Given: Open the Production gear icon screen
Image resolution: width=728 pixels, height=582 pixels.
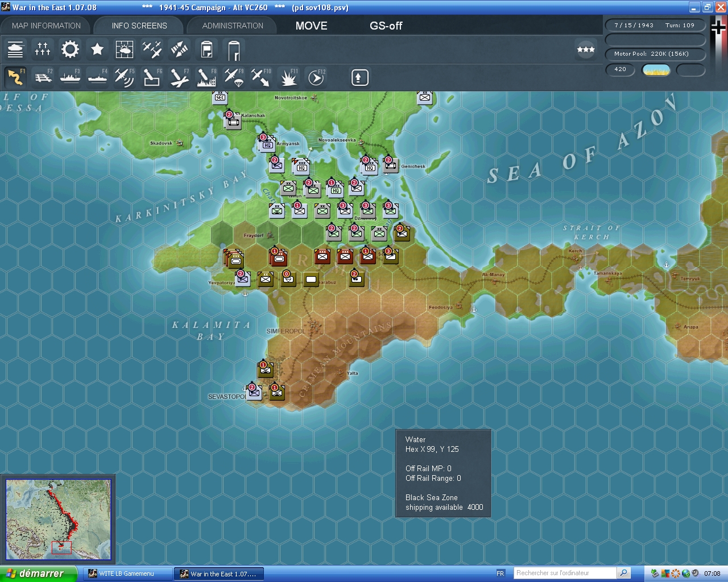Looking at the screenshot, I should (70, 49).
